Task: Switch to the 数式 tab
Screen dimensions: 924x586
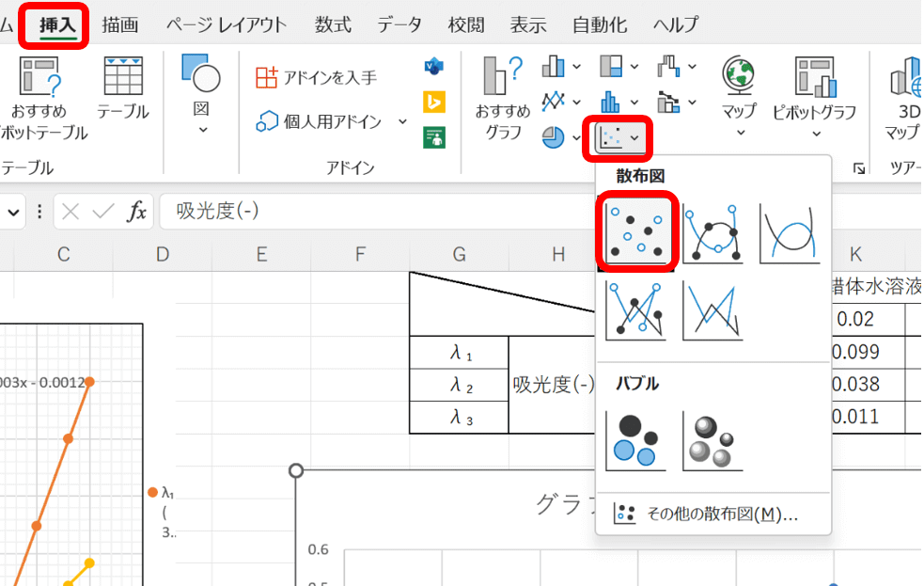Action: tap(333, 25)
